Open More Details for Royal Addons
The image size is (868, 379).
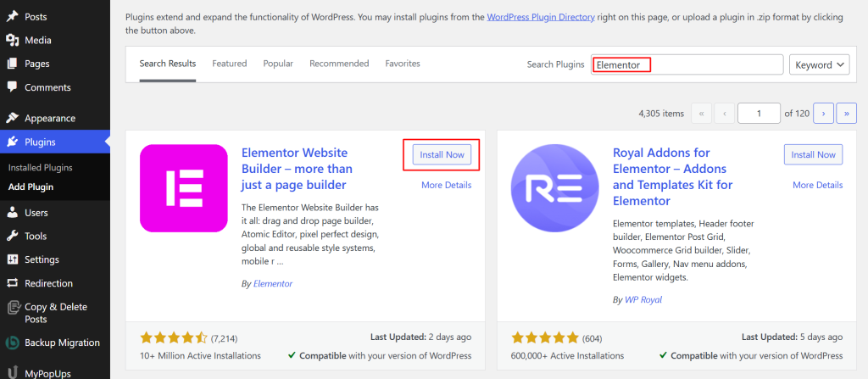[x=818, y=185]
